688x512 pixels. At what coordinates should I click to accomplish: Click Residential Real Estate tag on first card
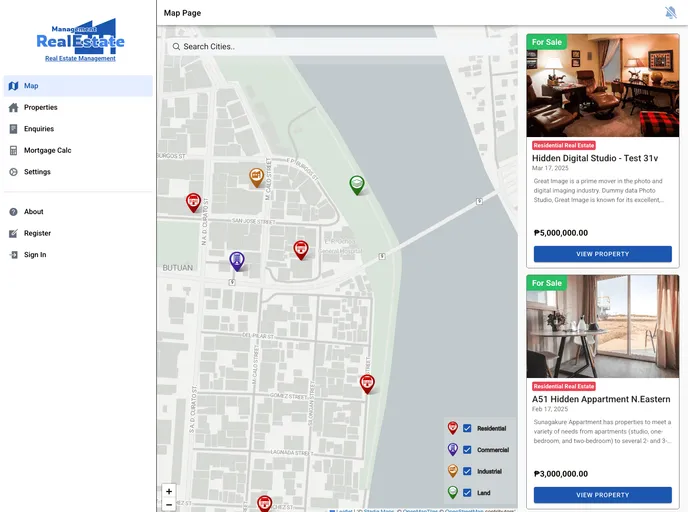pyautogui.click(x=564, y=145)
